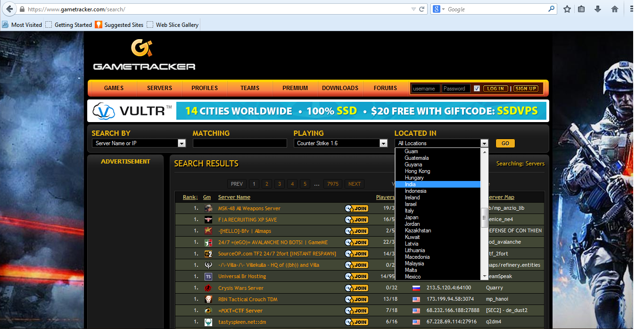The image size is (644, 329).
Task: Go to results page 2
Action: pos(267,184)
